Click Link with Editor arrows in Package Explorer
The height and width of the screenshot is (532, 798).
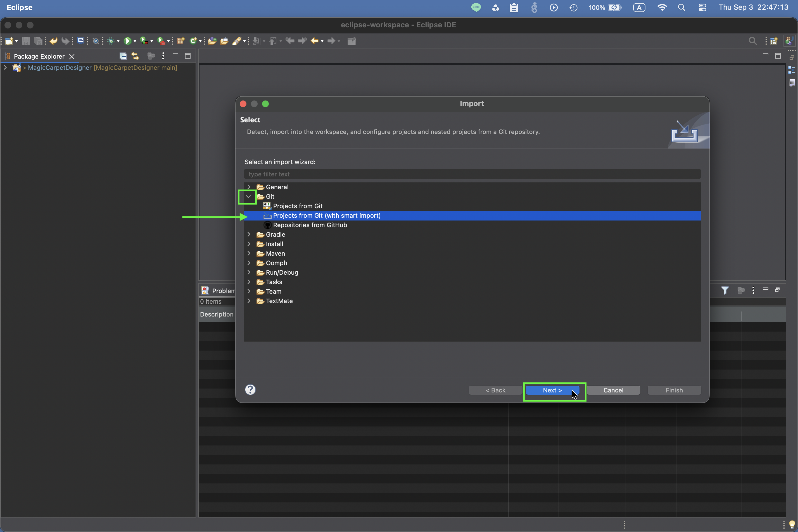(135, 56)
